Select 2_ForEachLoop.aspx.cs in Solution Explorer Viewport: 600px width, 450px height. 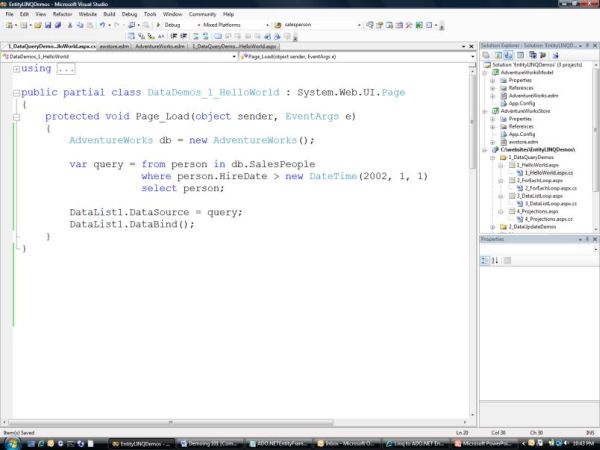pos(551,188)
